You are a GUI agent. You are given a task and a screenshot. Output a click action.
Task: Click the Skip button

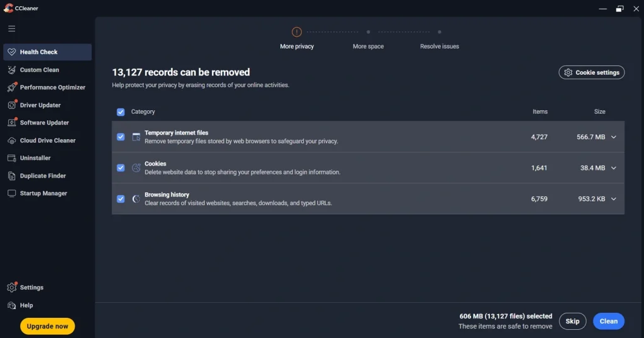pos(572,321)
